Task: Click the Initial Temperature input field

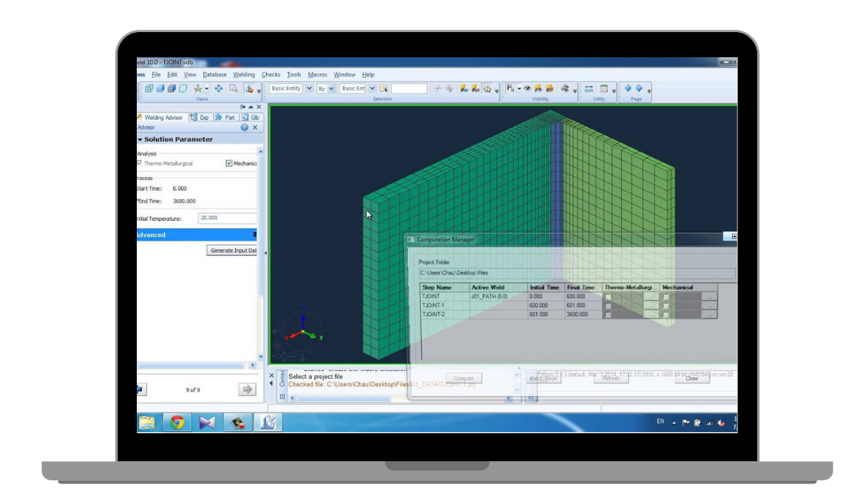Action: pos(228,218)
